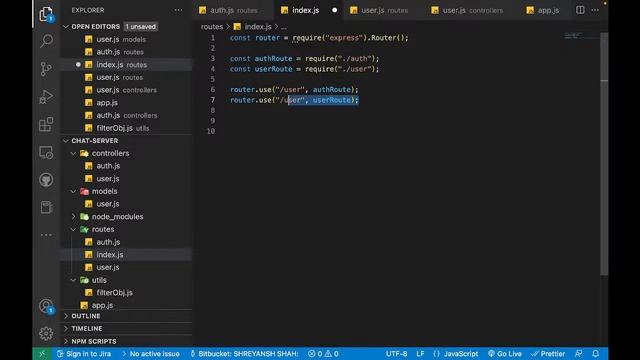640x360 pixels.
Task: Click routes in the breadcrumb path
Action: (x=212, y=27)
